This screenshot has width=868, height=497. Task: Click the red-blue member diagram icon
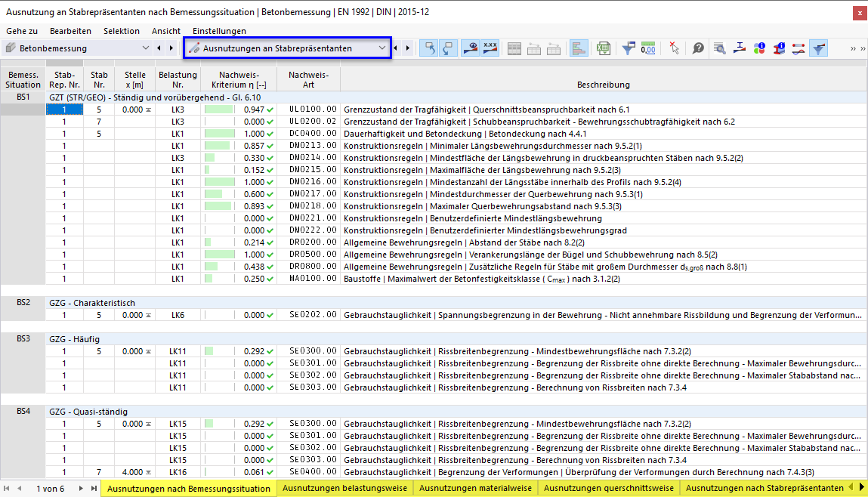pos(798,48)
